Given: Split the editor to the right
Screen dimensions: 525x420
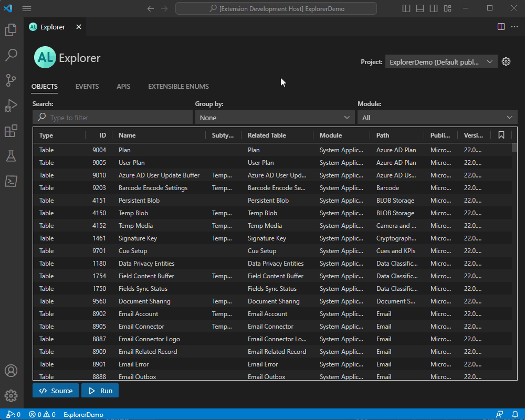Looking at the screenshot, I should pyautogui.click(x=501, y=27).
